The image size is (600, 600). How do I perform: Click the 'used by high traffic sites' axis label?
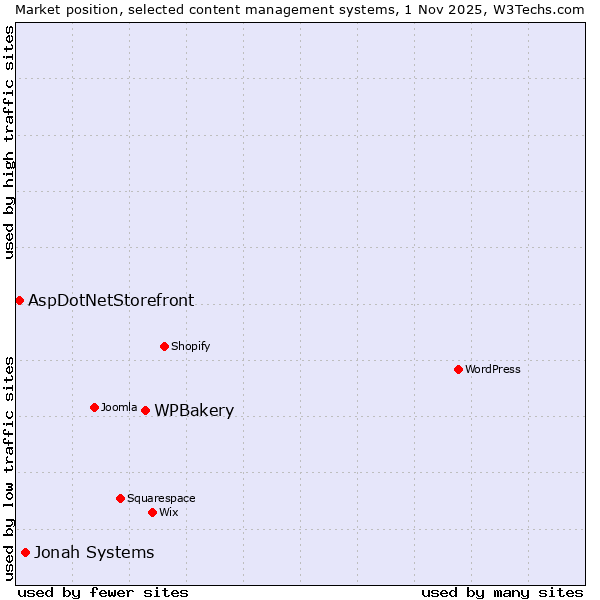(9, 142)
